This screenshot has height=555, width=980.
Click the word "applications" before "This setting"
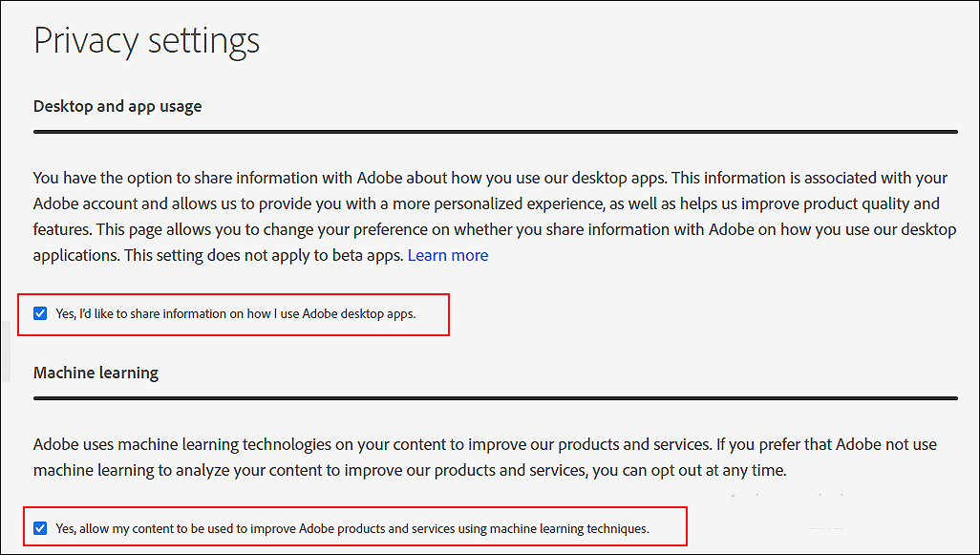[x=76, y=255]
